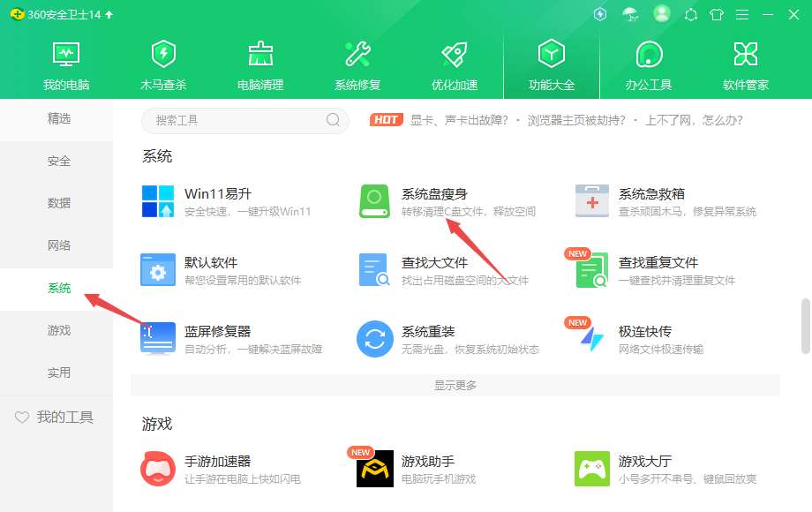Expand the list with 显示更多
Viewport: 812px width, 512px height.
pos(455,386)
